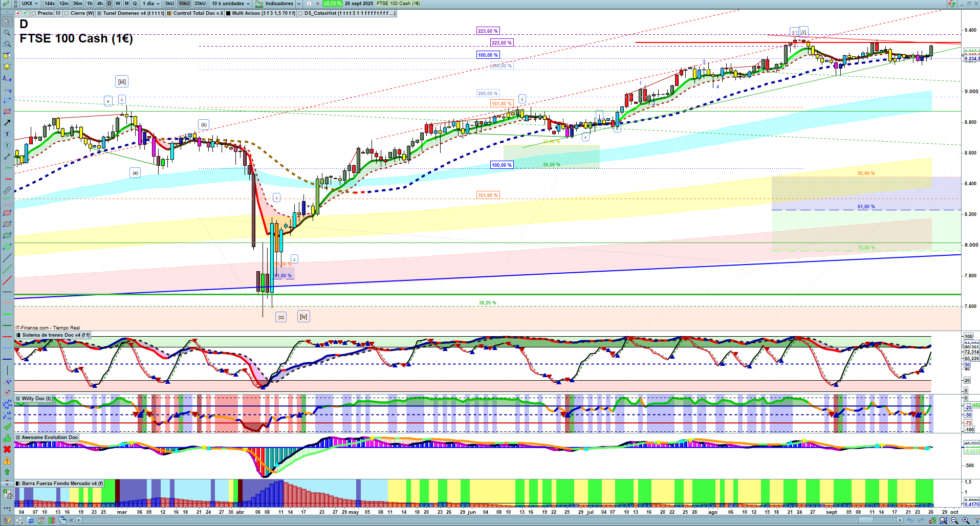Click the zoom out magnifier in bottom bar
Image resolution: width=980 pixels, height=526 pixels.
point(954,520)
